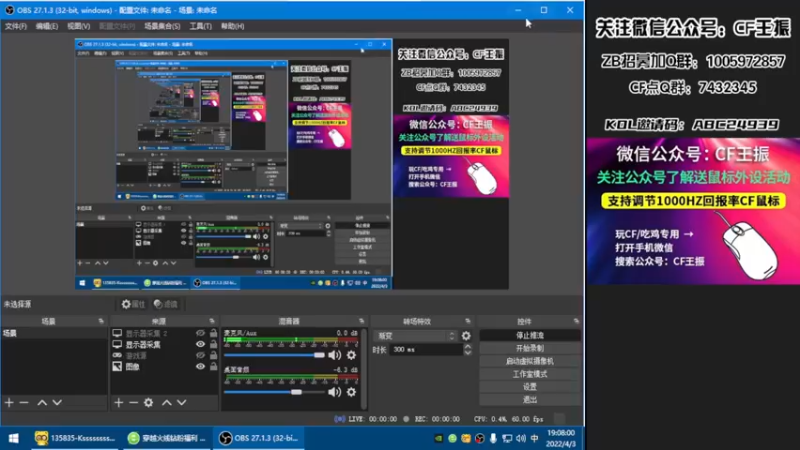Image resolution: width=800 pixels, height=450 pixels.
Task: Open the 麦克风/Aux audio settings gear
Action: (352, 355)
